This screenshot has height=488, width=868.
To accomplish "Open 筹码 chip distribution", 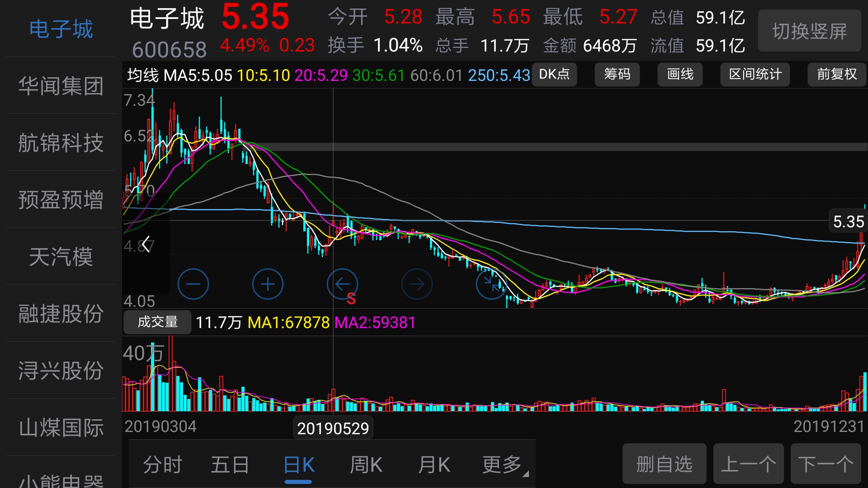I will coord(617,74).
